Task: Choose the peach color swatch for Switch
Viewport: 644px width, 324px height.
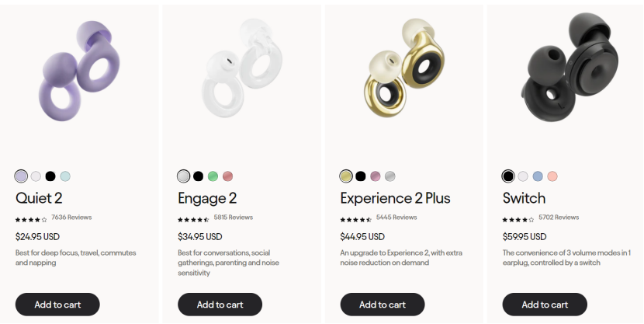Action: [552, 176]
